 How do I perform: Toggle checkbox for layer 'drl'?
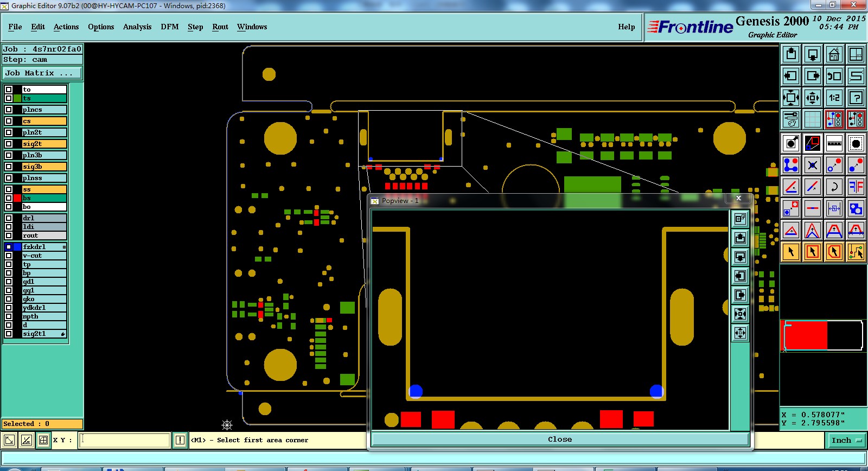[x=9, y=218]
